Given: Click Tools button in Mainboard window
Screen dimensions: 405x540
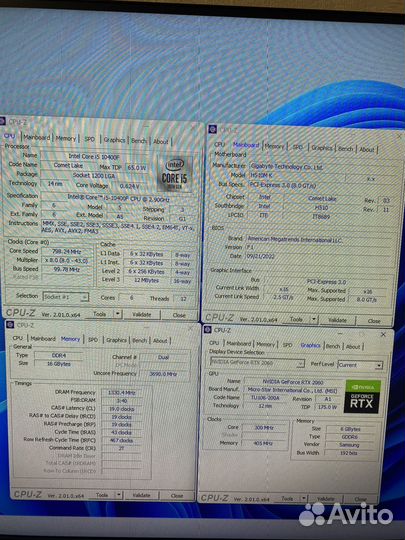Looking at the screenshot, I should click(x=296, y=319).
